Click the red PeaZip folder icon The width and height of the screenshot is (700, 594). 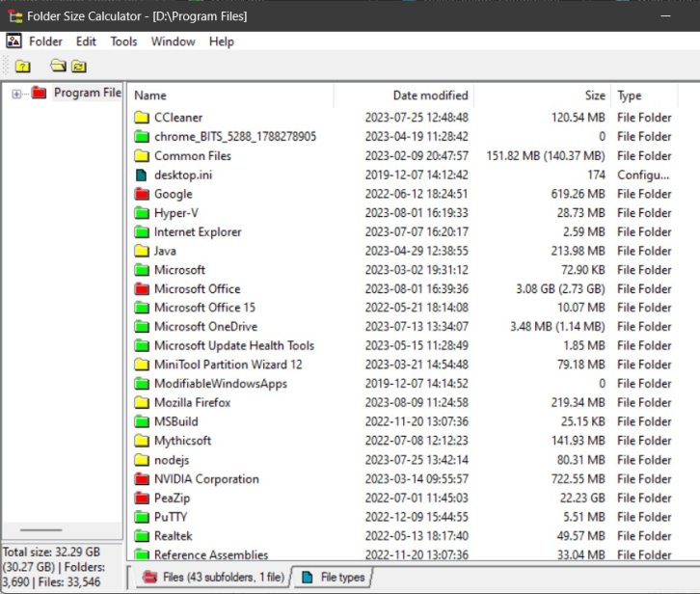pyautogui.click(x=142, y=498)
